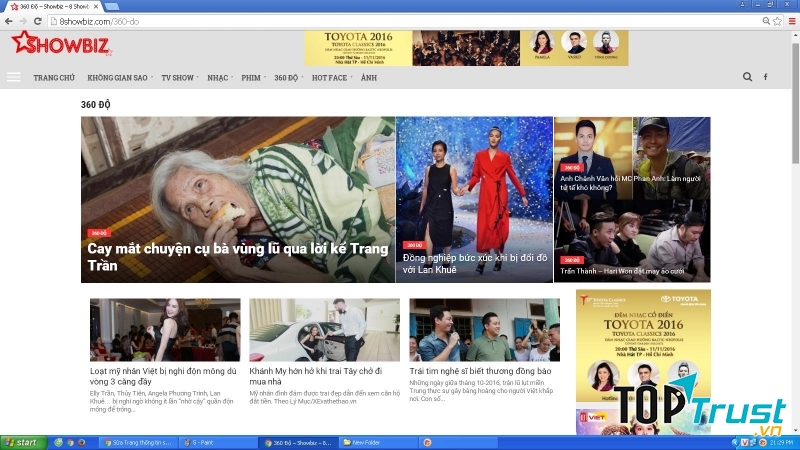The height and width of the screenshot is (450, 800).
Task: Select the '360 Độ – Showbiz' browser tab
Action: [54, 7]
